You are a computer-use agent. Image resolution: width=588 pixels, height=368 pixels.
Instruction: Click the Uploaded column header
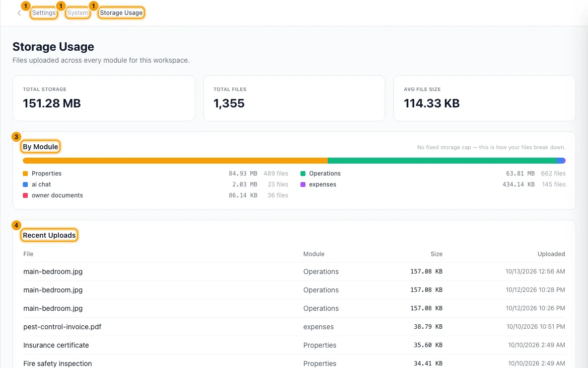[551, 254]
